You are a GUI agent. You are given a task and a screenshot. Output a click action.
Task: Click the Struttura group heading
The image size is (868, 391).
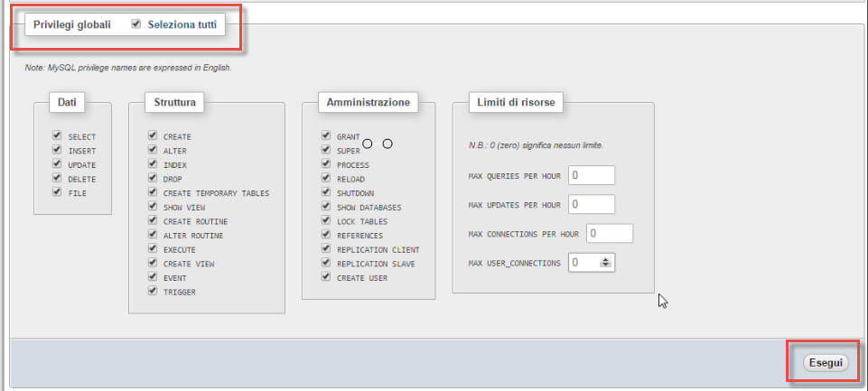coord(174,102)
